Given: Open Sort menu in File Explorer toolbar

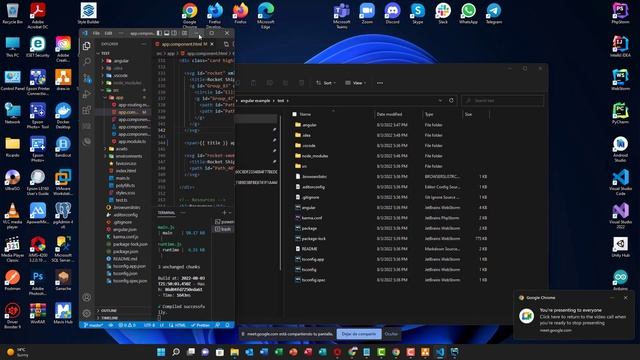Looking at the screenshot, I should point(326,83).
